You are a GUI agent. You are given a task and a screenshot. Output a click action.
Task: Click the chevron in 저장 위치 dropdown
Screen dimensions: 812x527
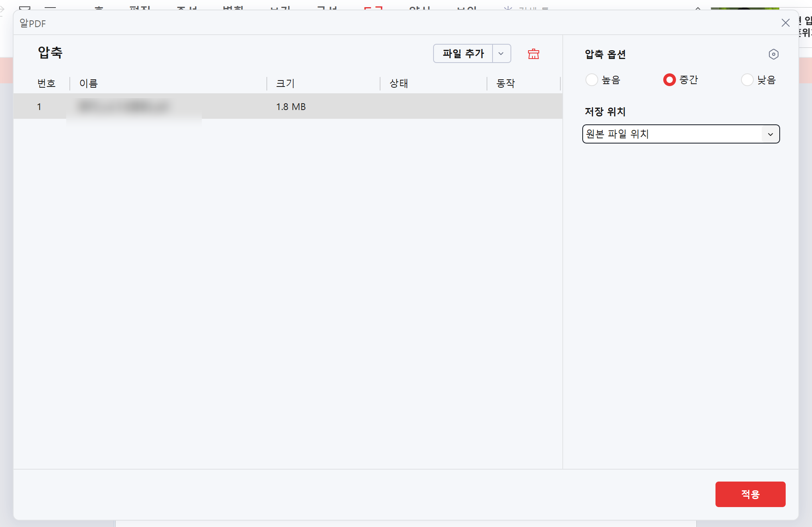point(771,134)
